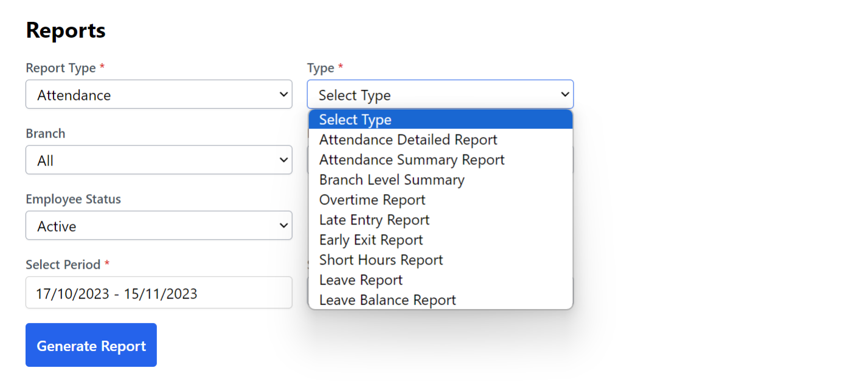Click the Branch dropdown chevron arrow
The width and height of the screenshot is (868, 382).
tap(283, 159)
